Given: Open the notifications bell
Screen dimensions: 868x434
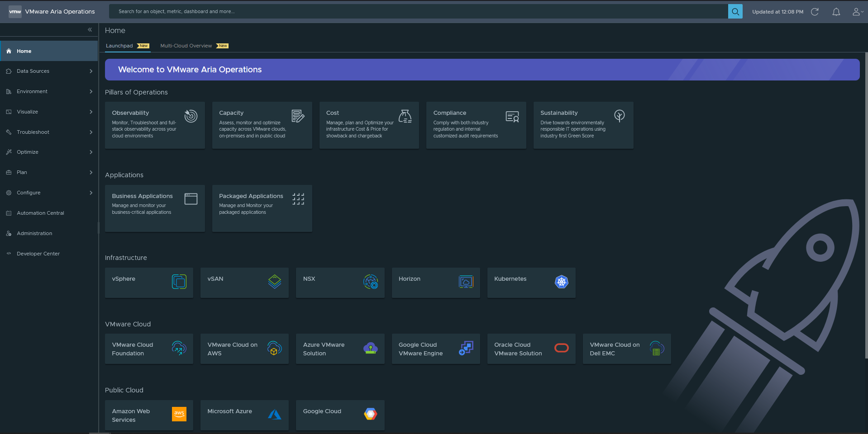Looking at the screenshot, I should tap(836, 12).
